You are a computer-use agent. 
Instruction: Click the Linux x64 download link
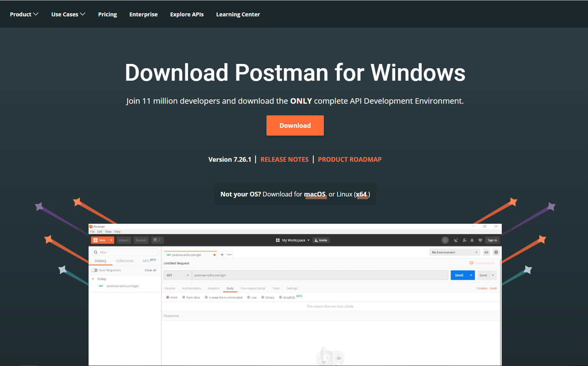[x=361, y=194]
